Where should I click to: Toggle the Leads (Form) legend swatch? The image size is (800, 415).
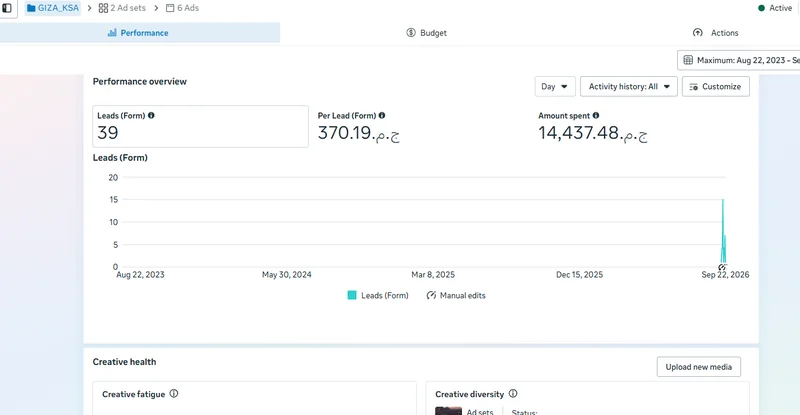point(352,295)
